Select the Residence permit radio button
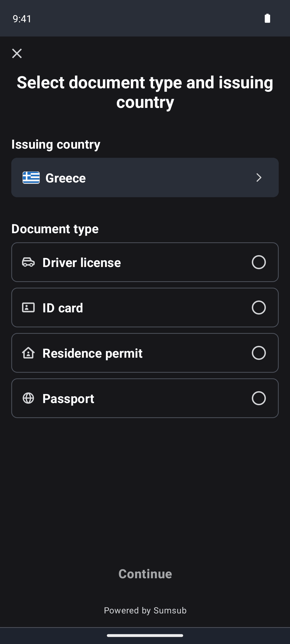The image size is (290, 644). click(259, 353)
